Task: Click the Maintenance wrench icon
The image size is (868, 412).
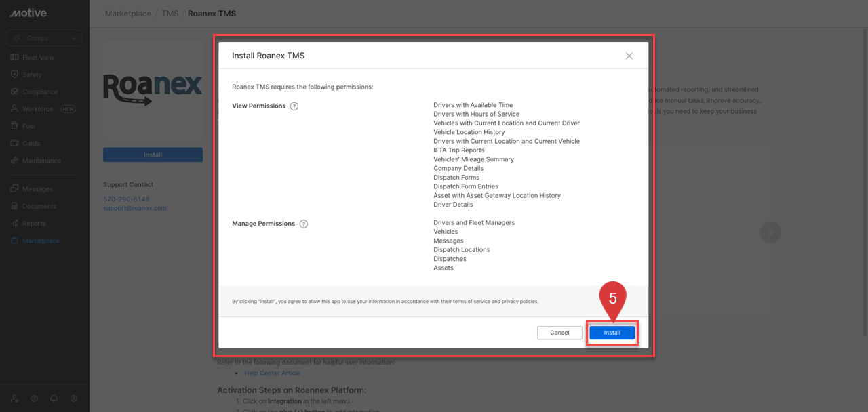Action: [x=15, y=161]
